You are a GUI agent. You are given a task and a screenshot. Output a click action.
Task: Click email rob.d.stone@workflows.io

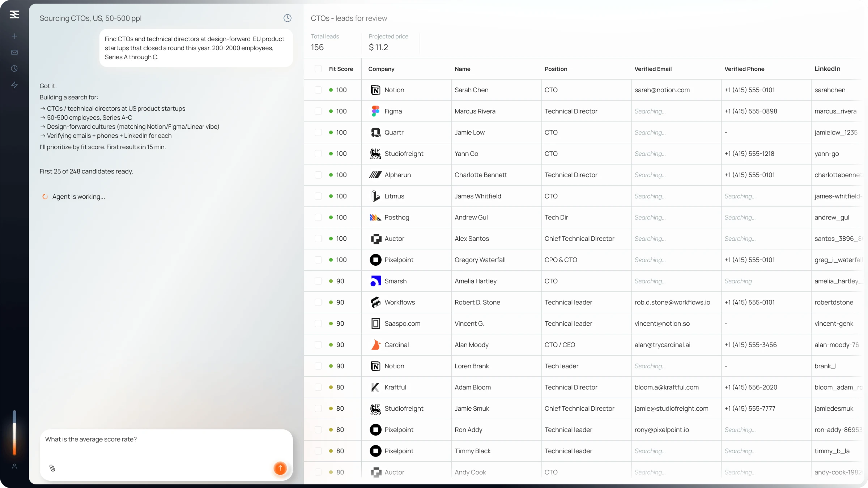(672, 303)
